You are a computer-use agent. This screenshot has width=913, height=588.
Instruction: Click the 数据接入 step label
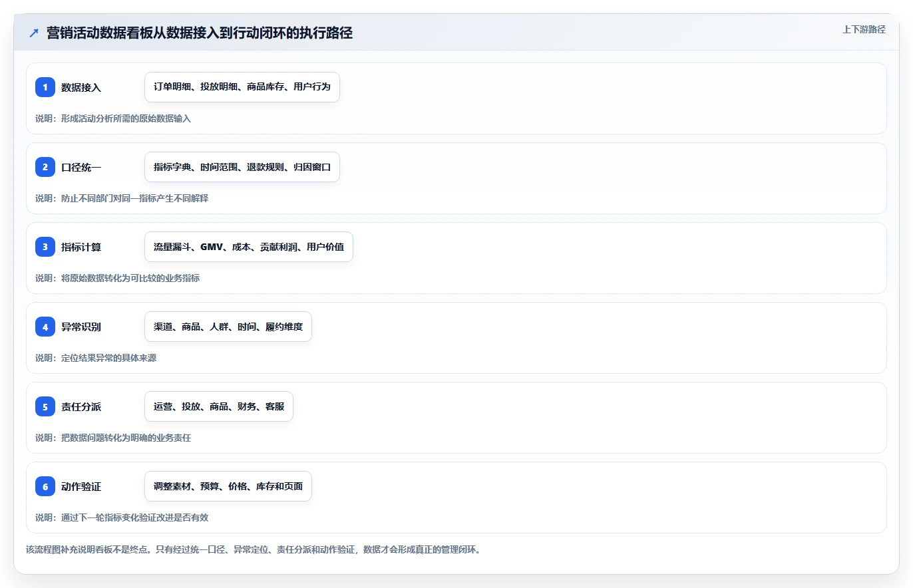coord(81,87)
